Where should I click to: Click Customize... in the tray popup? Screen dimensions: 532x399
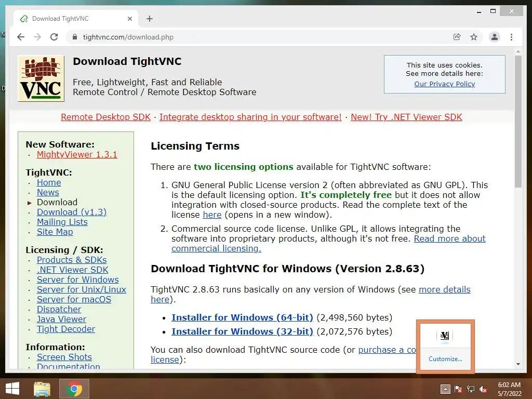[x=445, y=359]
